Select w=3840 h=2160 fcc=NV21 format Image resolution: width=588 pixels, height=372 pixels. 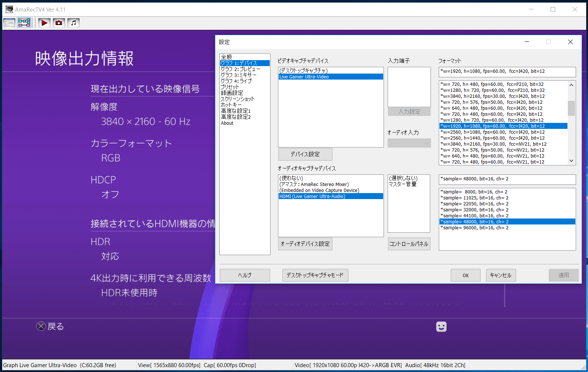click(503, 144)
